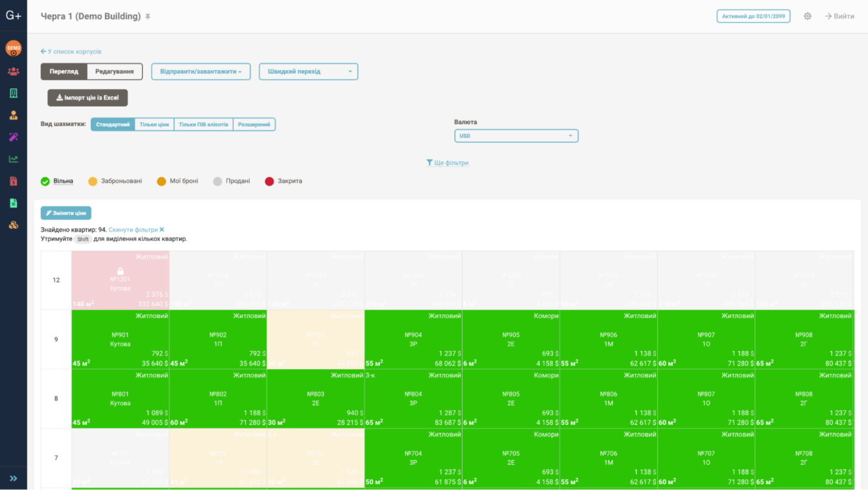This screenshot has height=490, width=868.
Task: Select locked apartment №1201 with lock icon
Action: point(121,280)
